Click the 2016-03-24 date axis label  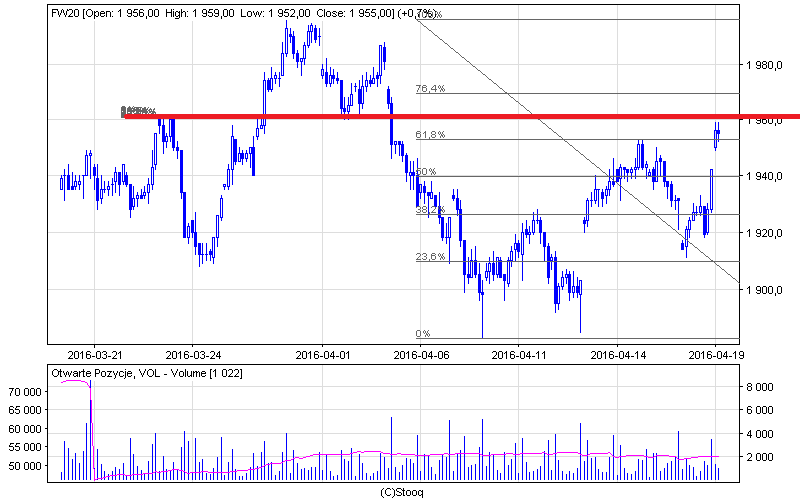click(x=193, y=355)
